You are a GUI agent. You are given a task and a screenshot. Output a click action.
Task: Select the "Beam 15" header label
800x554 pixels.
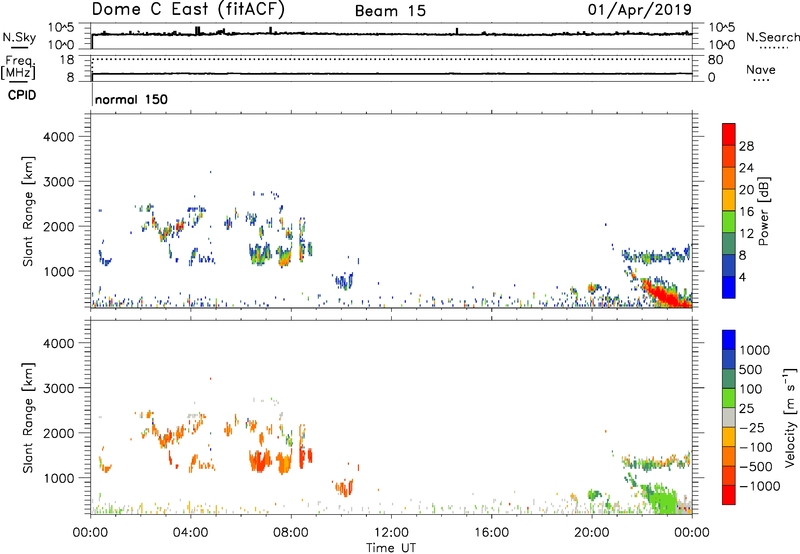tap(390, 11)
